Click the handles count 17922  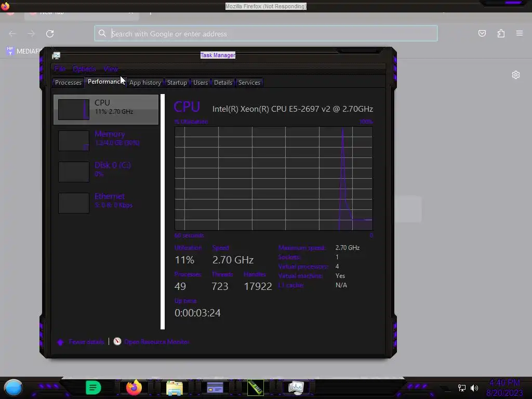pyautogui.click(x=258, y=286)
